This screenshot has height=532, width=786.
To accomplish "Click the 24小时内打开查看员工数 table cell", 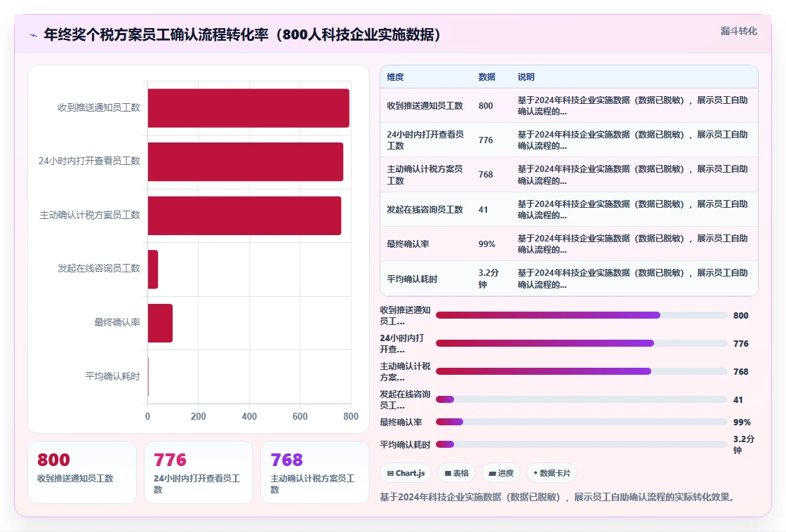I will 425,140.
